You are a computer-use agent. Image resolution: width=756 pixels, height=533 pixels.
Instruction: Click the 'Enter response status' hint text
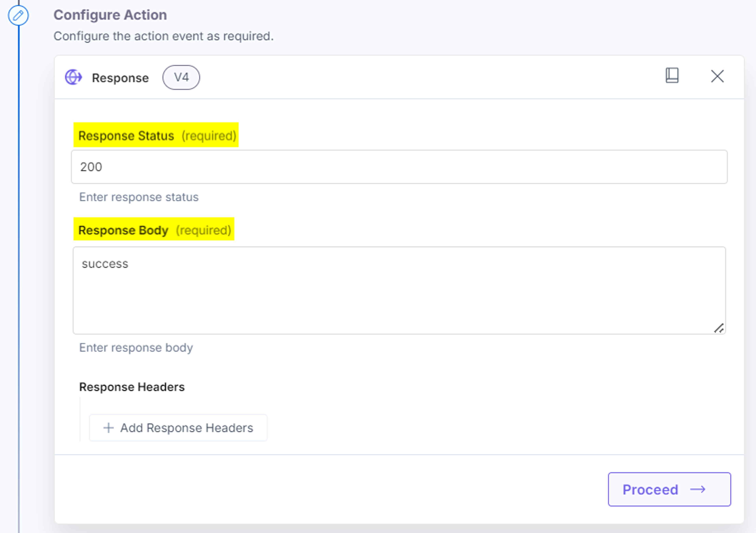(139, 197)
